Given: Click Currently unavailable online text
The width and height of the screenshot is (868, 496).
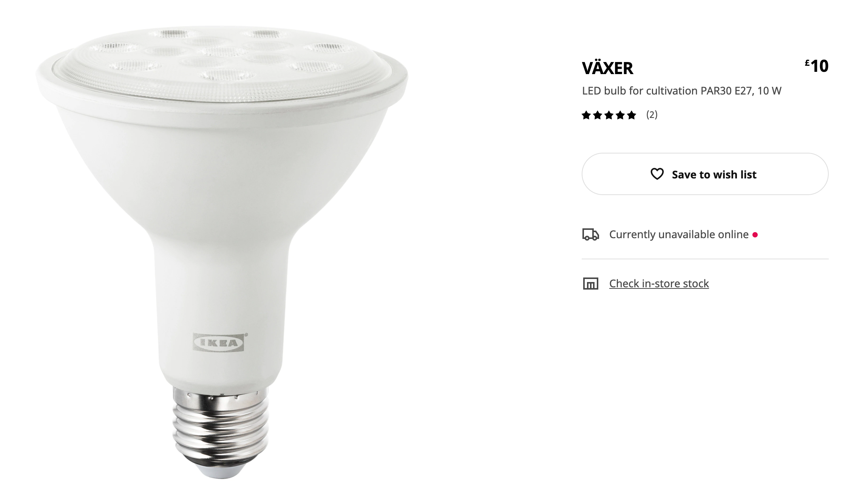Looking at the screenshot, I should coord(679,234).
